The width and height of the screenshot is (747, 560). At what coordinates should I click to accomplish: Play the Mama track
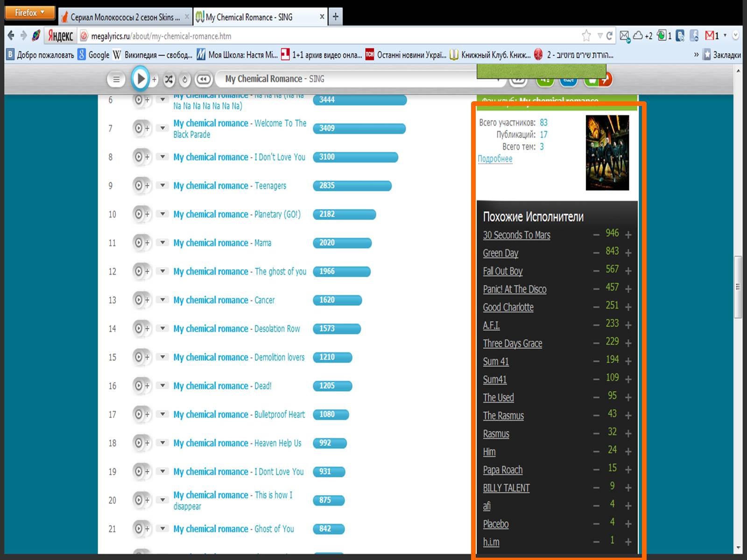coord(139,243)
